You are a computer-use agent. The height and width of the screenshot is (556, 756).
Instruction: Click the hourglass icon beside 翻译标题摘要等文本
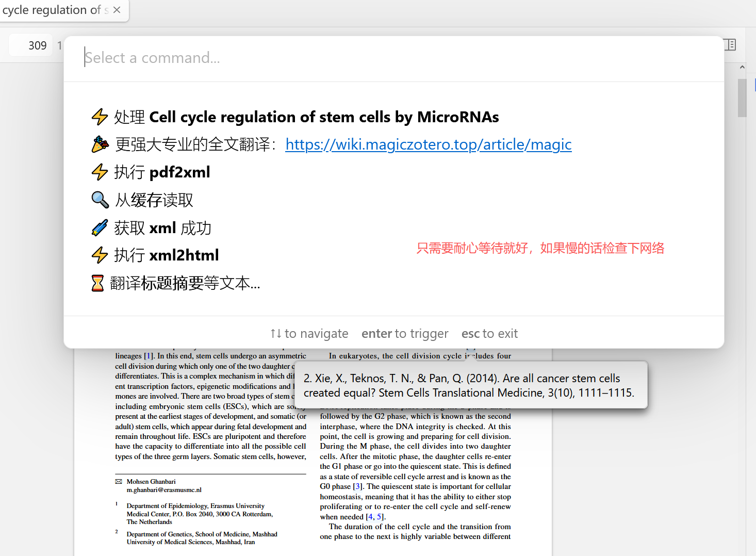point(97,283)
